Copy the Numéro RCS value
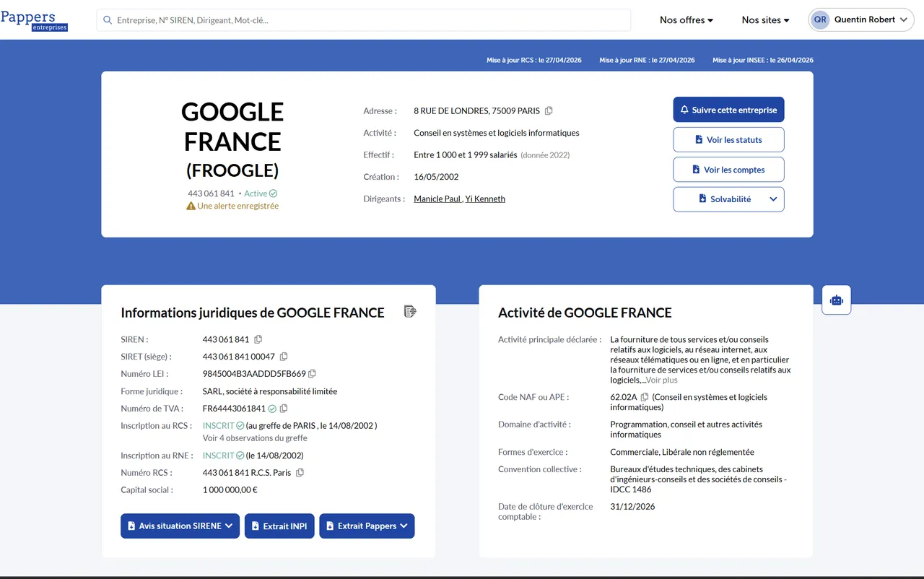The width and height of the screenshot is (924, 579). (300, 473)
